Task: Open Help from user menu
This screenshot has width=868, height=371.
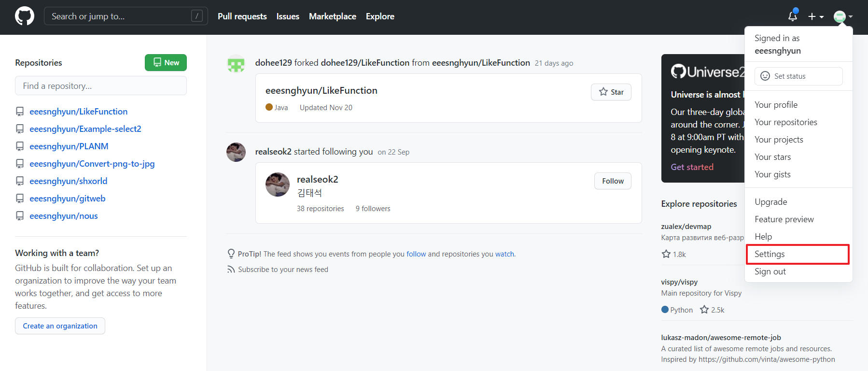Action: point(798,237)
